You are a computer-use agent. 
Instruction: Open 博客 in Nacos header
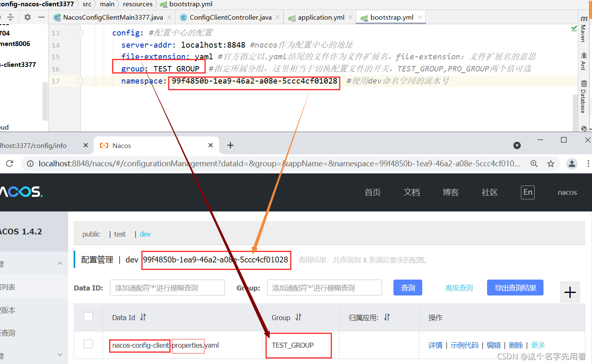pyautogui.click(x=451, y=192)
